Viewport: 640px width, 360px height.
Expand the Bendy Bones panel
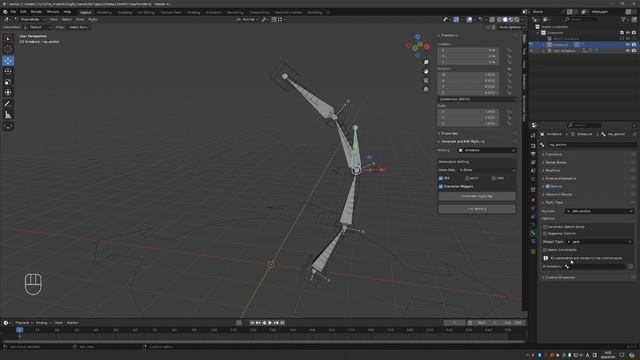coord(555,162)
